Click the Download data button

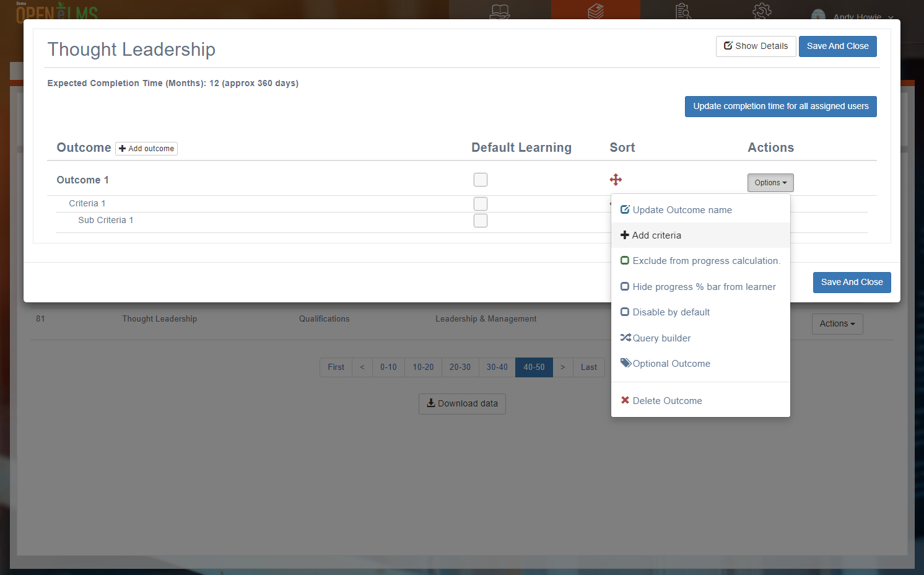(462, 404)
